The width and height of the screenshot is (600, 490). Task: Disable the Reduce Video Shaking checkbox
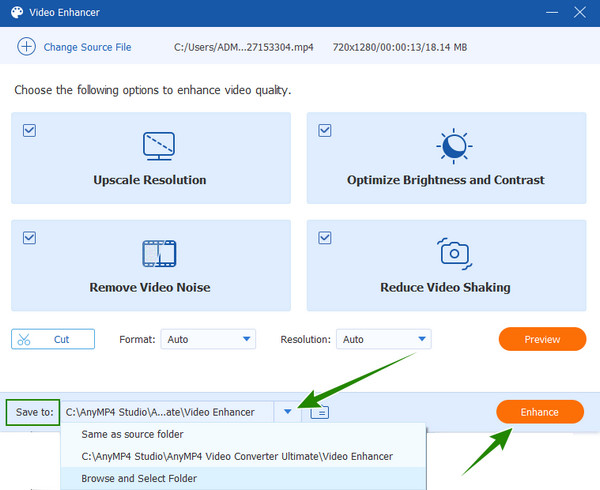coord(325,238)
